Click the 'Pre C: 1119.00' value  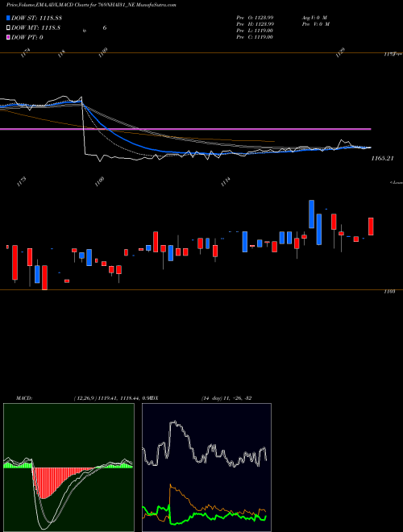[x=255, y=37]
